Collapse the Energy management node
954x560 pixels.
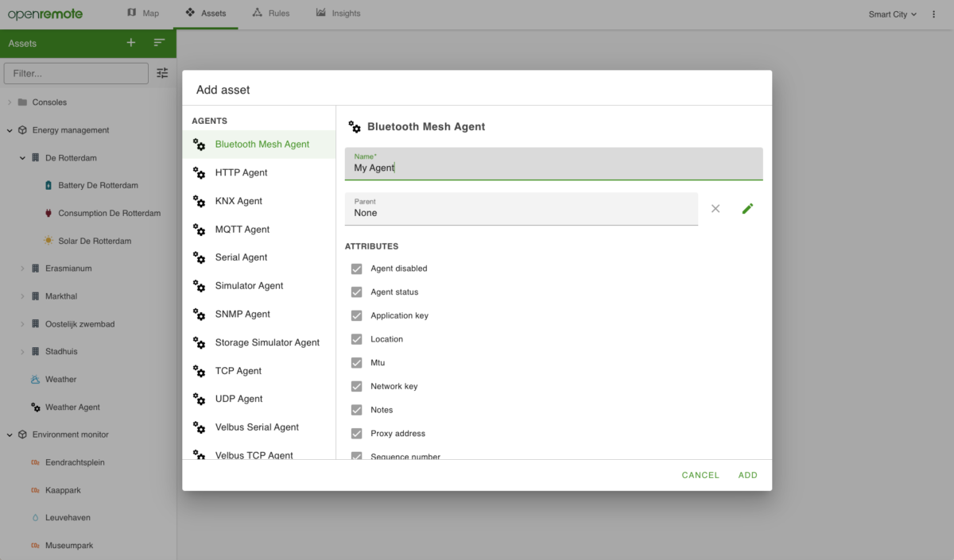(10, 130)
